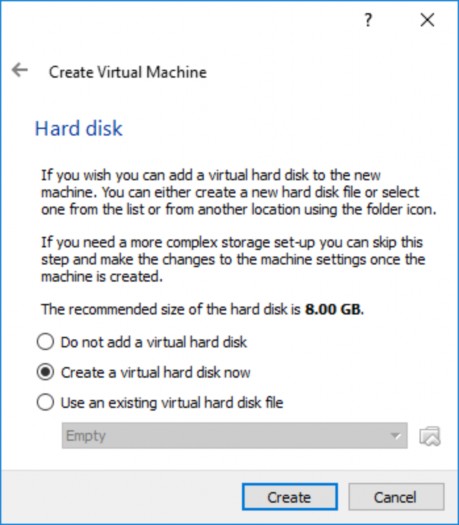Click the Create button
Image resolution: width=459 pixels, height=525 pixels.
click(x=290, y=497)
